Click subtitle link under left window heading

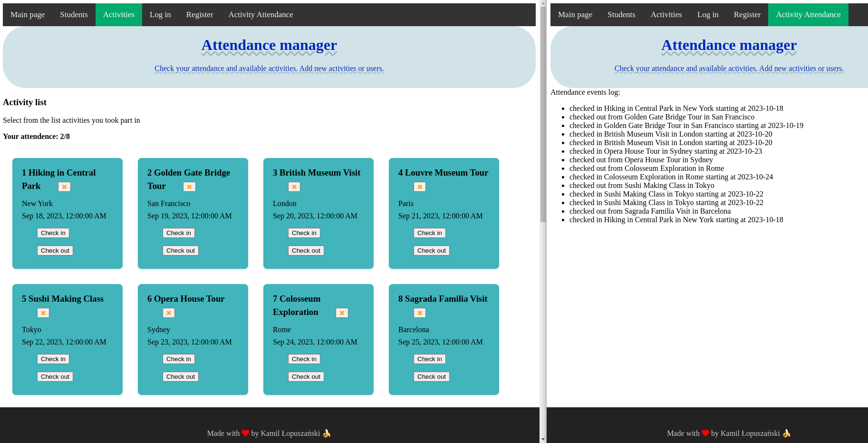(269, 69)
